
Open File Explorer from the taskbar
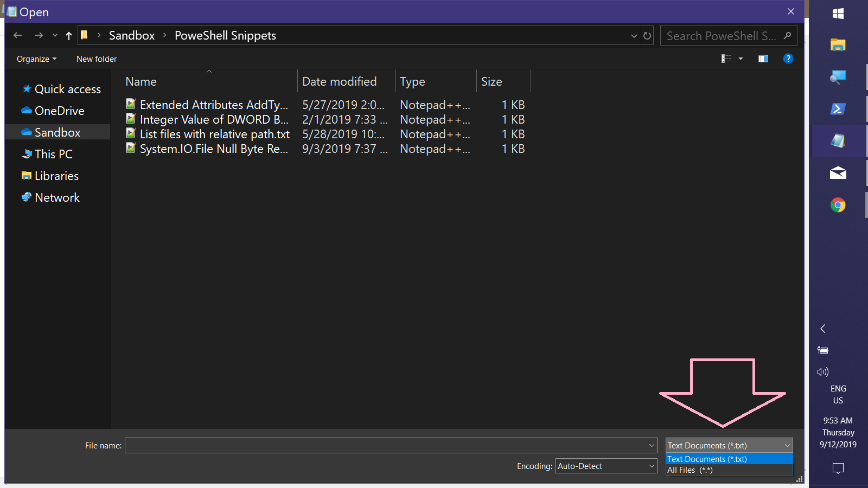point(838,45)
